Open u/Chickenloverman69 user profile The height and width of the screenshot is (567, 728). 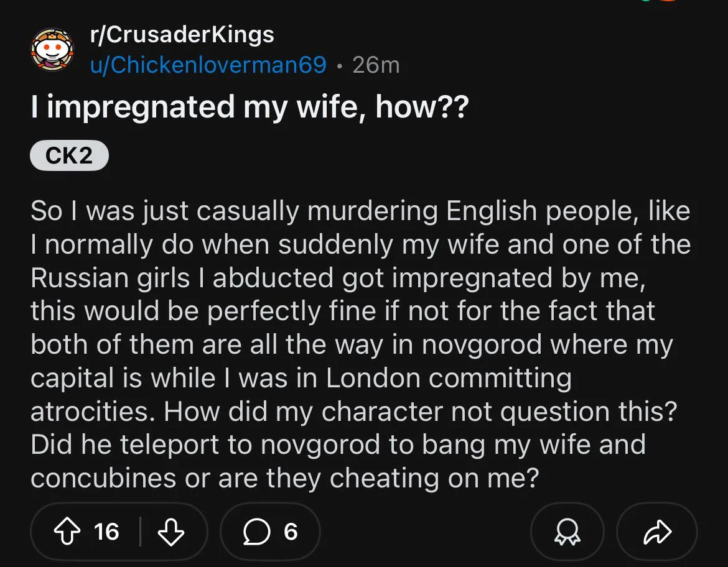[208, 65]
